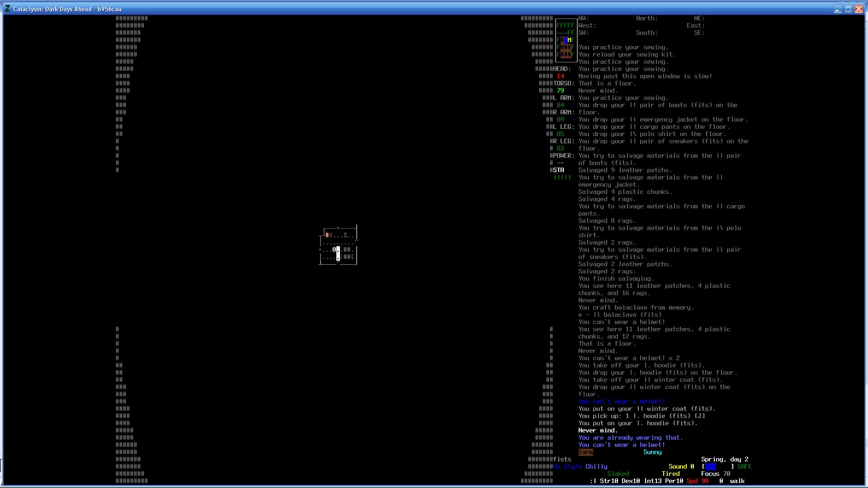
Task: Click the Cataclysm Z window icon
Action: (x=7, y=9)
